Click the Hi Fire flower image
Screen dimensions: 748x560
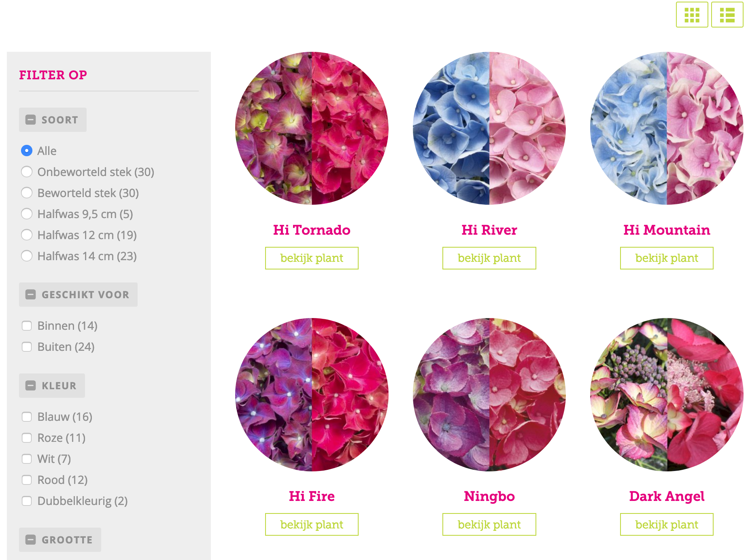pos(312,395)
